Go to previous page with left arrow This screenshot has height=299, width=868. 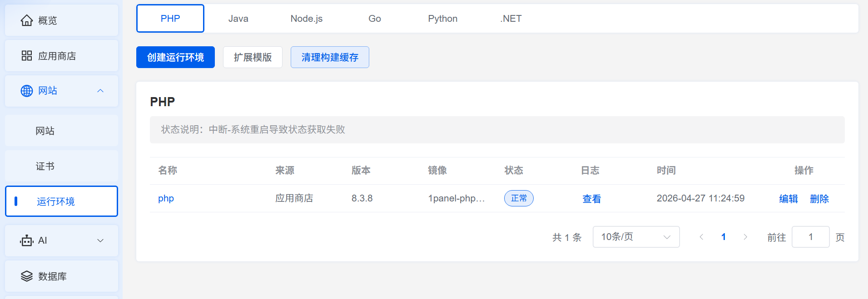click(x=701, y=237)
